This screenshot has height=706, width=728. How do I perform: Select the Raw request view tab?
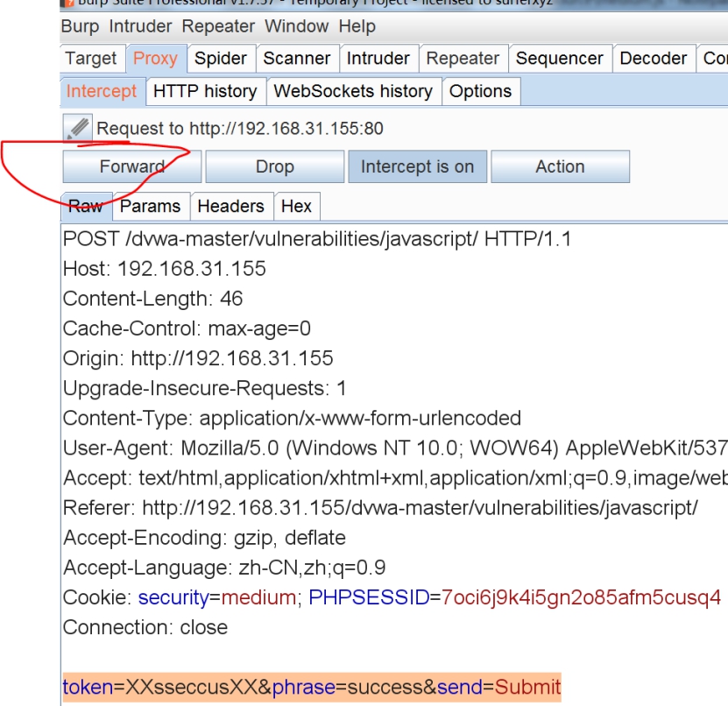[x=86, y=206]
